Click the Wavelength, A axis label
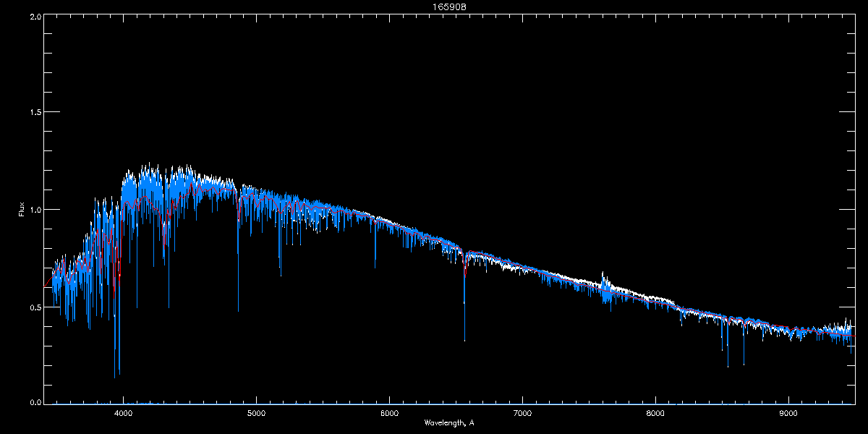 click(449, 422)
